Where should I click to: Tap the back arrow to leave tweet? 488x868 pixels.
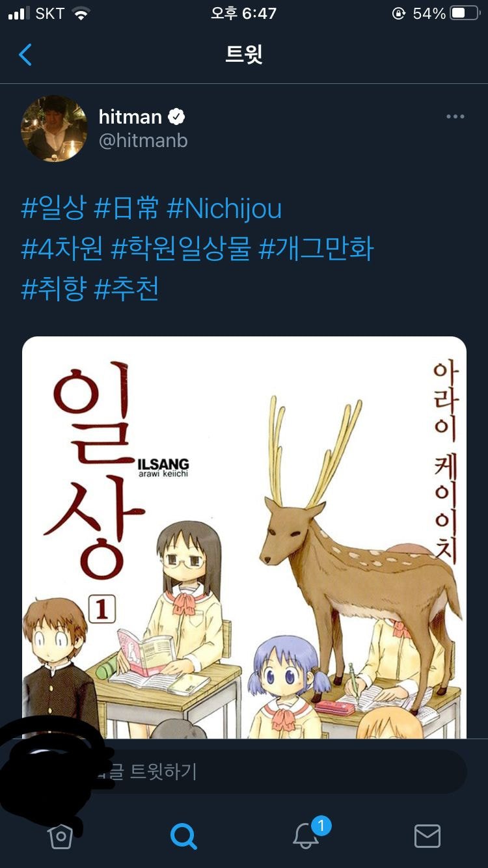click(25, 55)
